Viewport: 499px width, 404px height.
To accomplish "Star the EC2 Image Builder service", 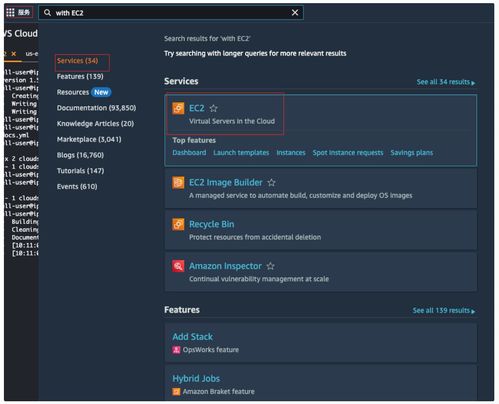I will pyautogui.click(x=272, y=183).
